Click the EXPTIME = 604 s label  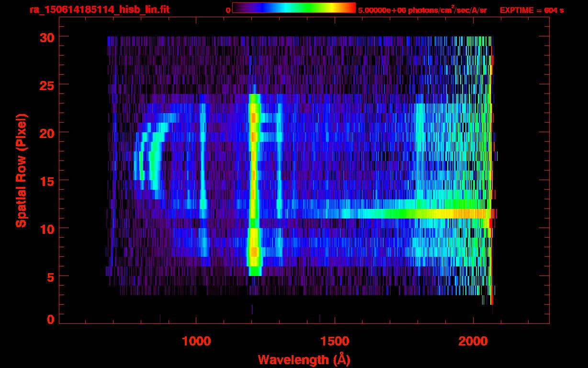531,10
